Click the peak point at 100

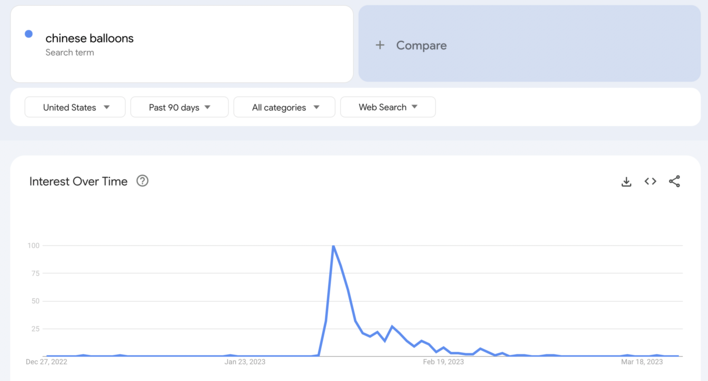coord(333,246)
